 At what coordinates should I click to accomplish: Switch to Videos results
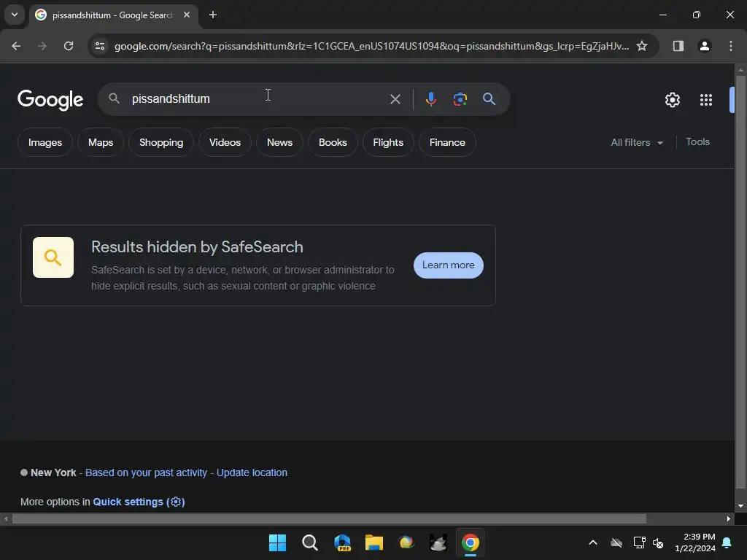coord(225,142)
